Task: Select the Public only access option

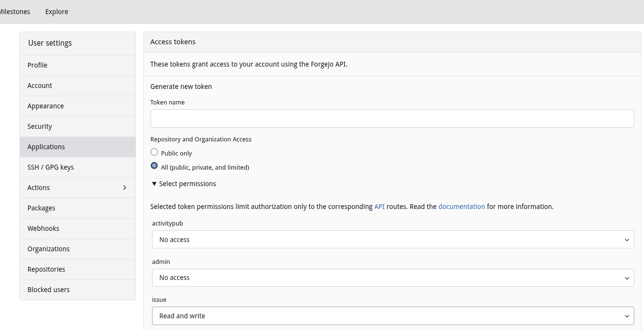Action: coord(154,152)
